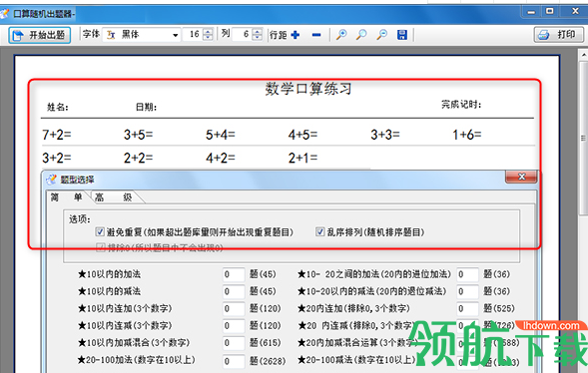This screenshot has height=373, width=588.
Task: Increase 行距 with the blue plus icon
Action: pos(295,35)
